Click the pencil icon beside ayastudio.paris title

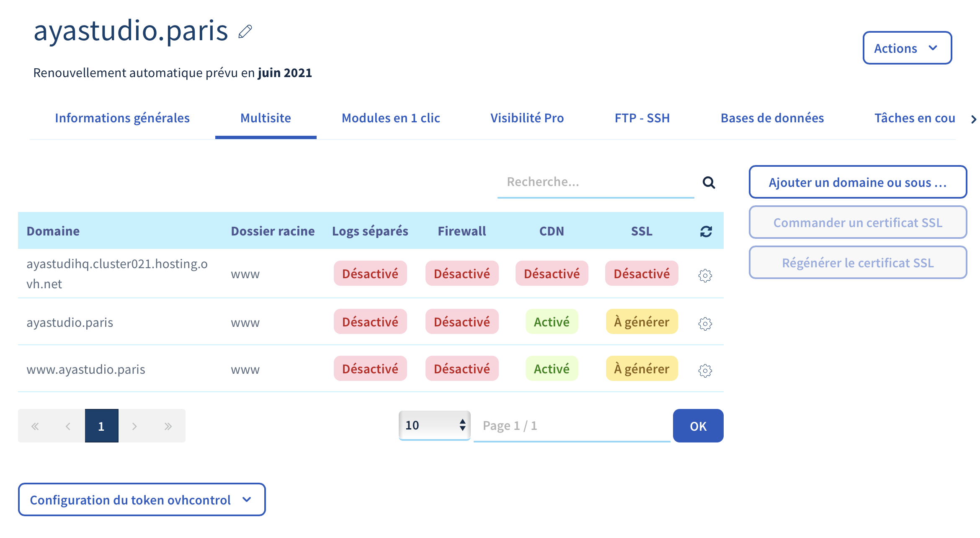(245, 31)
